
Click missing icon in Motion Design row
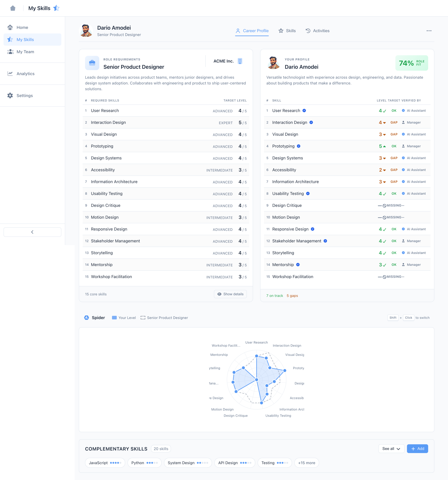(x=384, y=217)
